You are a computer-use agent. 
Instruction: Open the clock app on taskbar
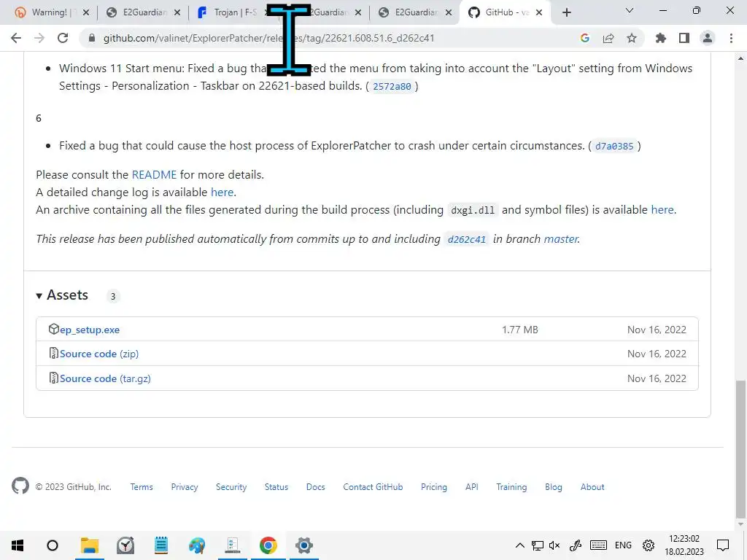pos(125,545)
